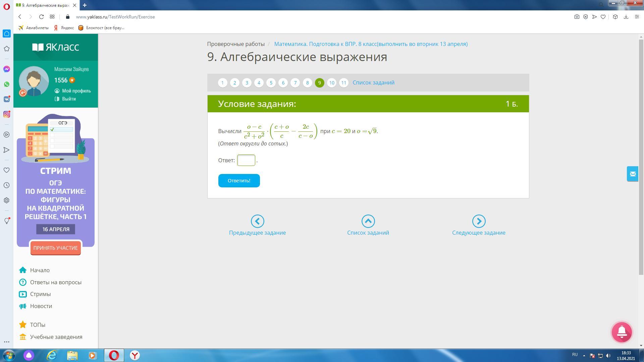Open WhatsApp sidebar icon

point(6,84)
